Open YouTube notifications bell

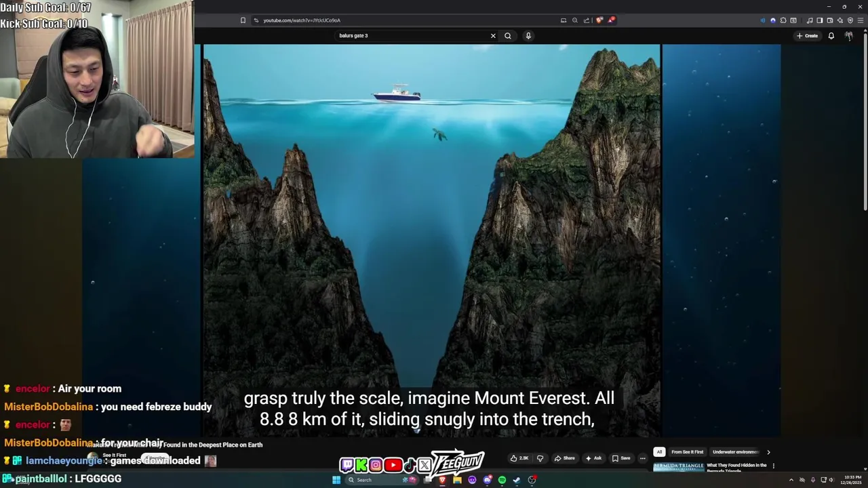[x=831, y=36]
